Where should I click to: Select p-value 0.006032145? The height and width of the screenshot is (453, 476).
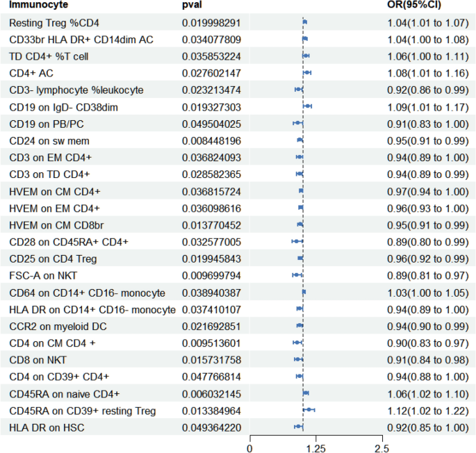click(211, 394)
